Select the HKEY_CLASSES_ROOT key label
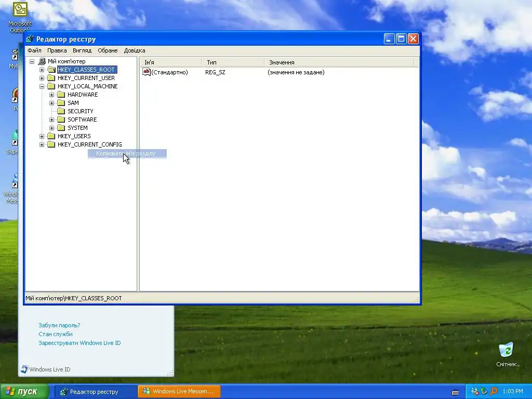The image size is (532, 399). tap(87, 70)
